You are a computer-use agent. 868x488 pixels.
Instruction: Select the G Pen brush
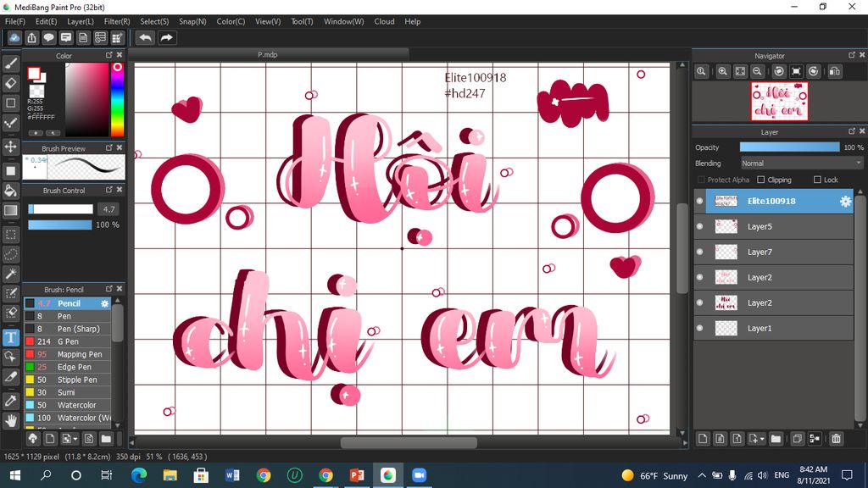(68, 341)
